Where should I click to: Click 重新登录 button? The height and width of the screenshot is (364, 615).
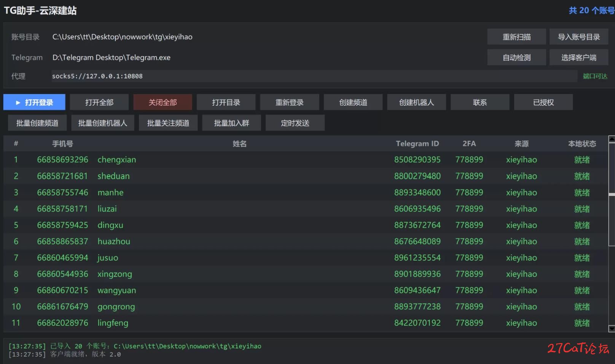tap(290, 102)
